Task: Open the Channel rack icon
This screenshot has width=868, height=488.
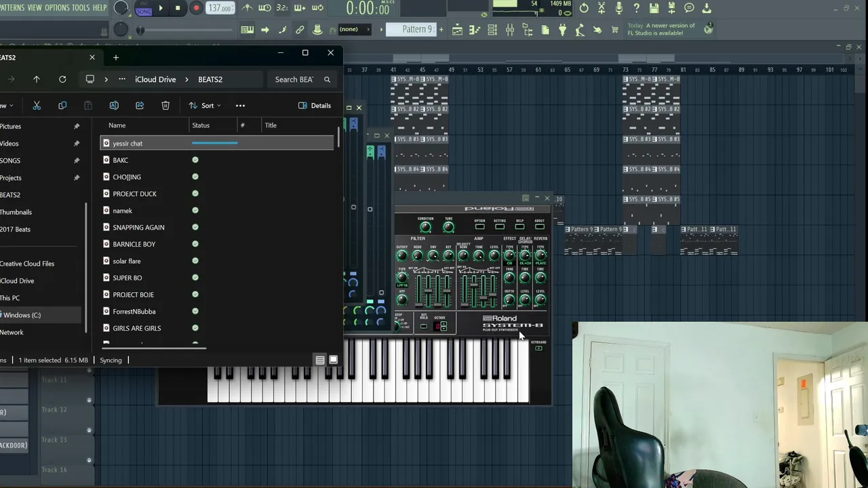Action: (x=492, y=29)
